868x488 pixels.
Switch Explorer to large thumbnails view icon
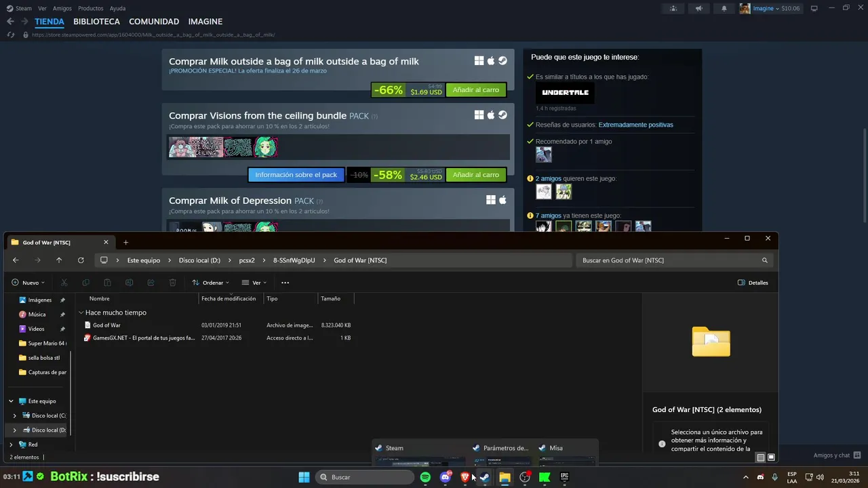[771, 457]
